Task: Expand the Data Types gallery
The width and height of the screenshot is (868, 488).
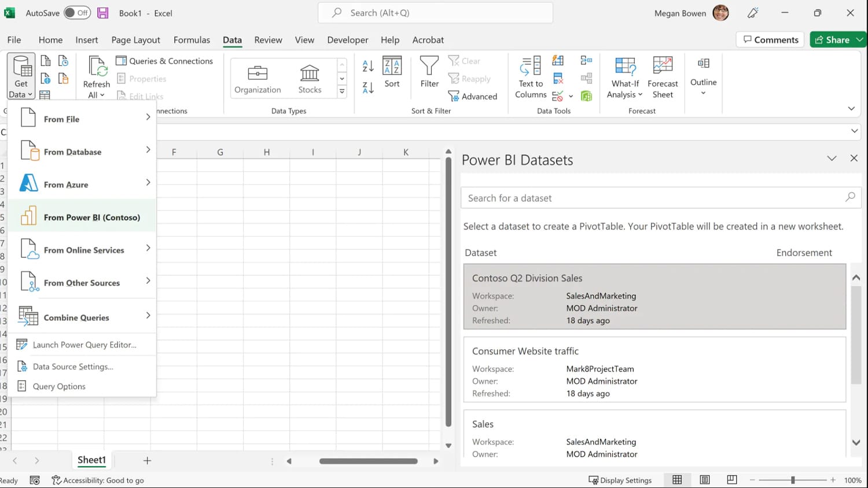Action: coord(342,91)
